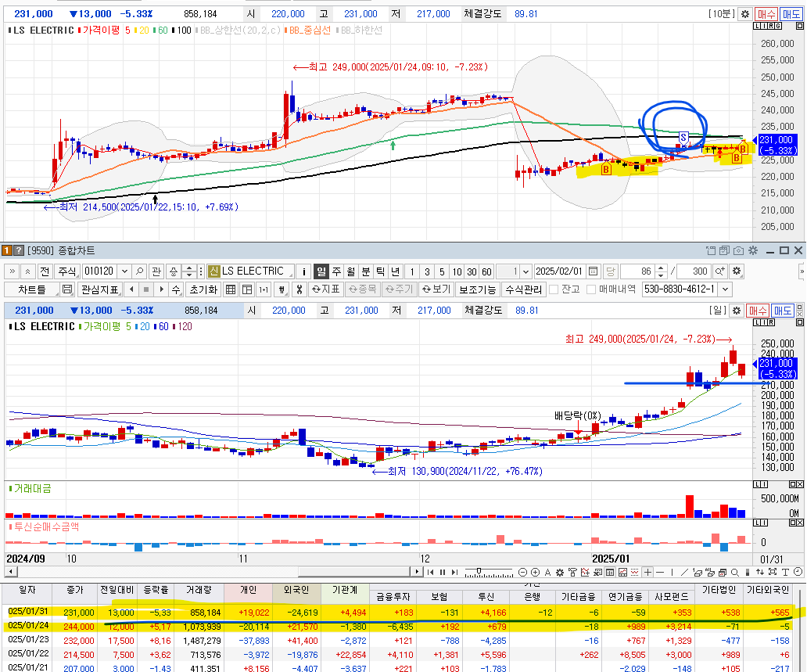807x672 pixels.
Task: Select the text annotation 'T' tool
Action: 785,572
